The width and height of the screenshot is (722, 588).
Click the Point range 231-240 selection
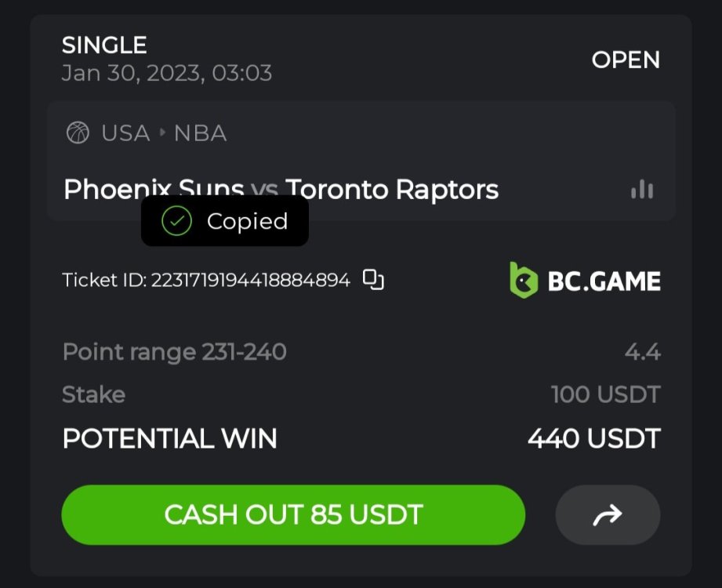coord(174,352)
